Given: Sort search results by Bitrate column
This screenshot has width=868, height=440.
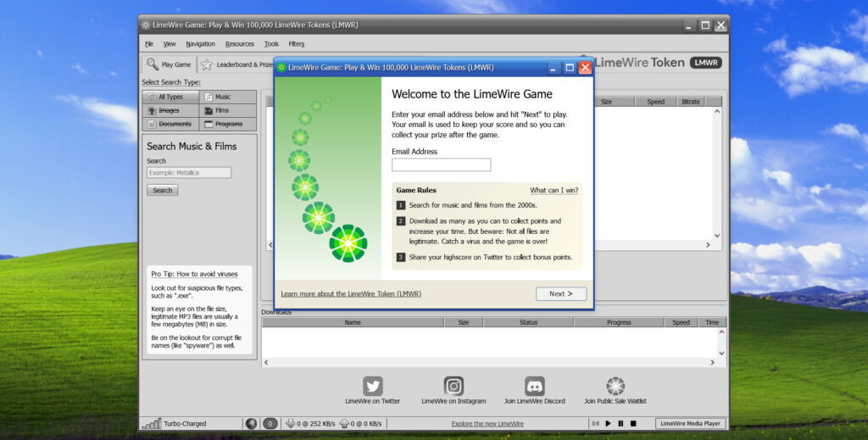Looking at the screenshot, I should [691, 102].
